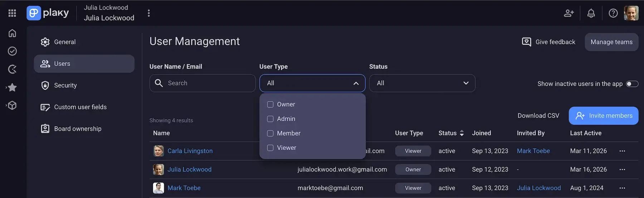Toggle Show inactive users in the app

[632, 84]
